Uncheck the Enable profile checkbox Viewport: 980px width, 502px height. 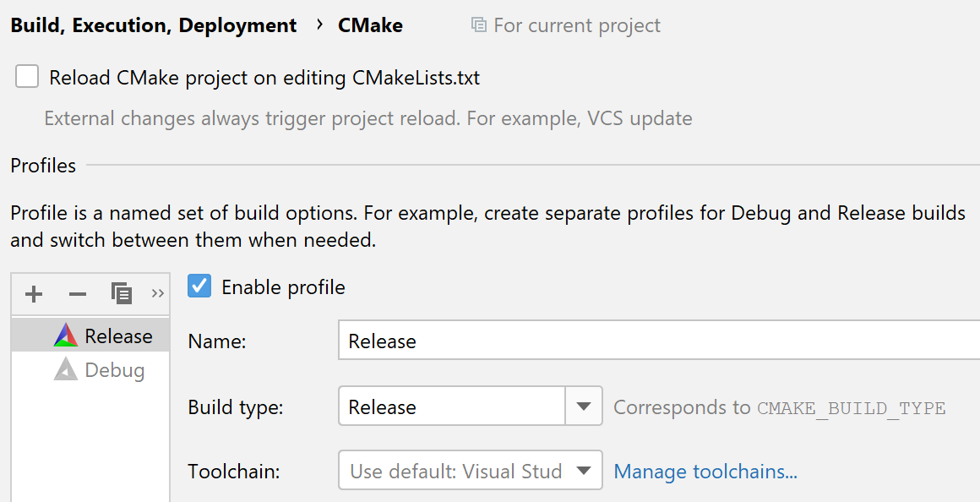tap(199, 286)
